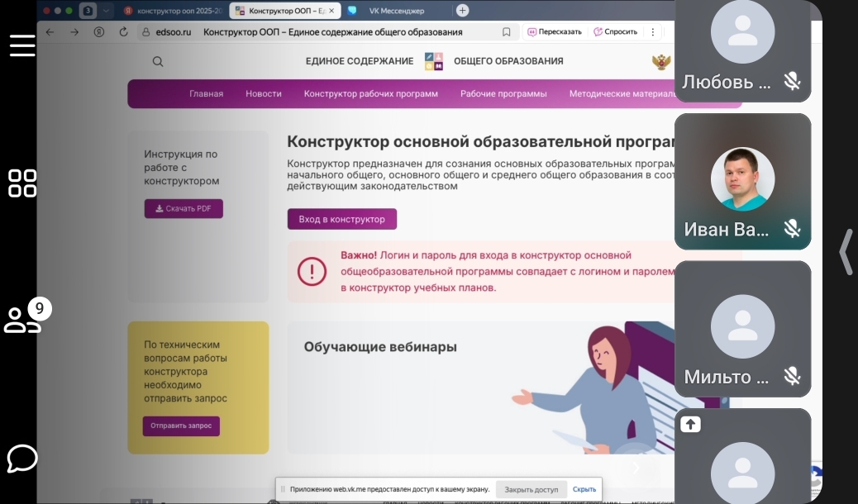Open a new browser tab with plus
The width and height of the screenshot is (858, 504).
[462, 11]
